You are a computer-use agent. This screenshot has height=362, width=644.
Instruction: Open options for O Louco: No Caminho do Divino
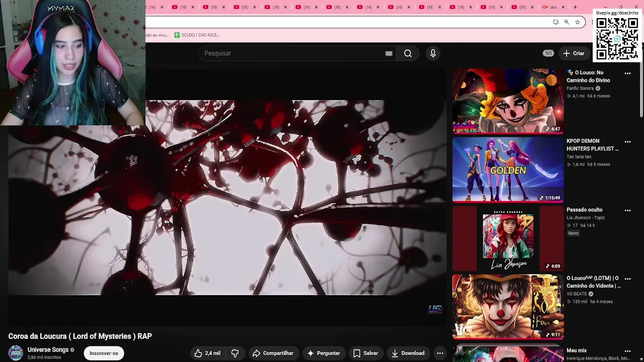tap(627, 73)
